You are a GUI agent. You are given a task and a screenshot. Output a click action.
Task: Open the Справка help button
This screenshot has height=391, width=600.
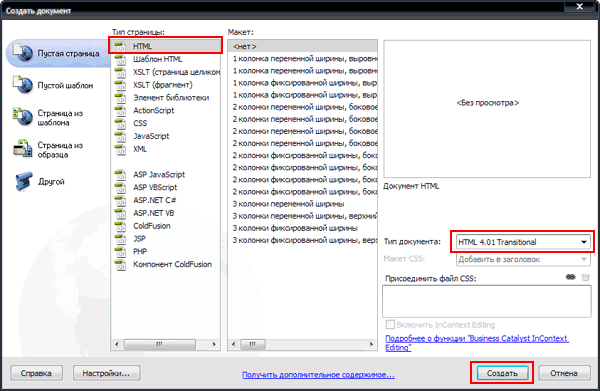[36, 373]
